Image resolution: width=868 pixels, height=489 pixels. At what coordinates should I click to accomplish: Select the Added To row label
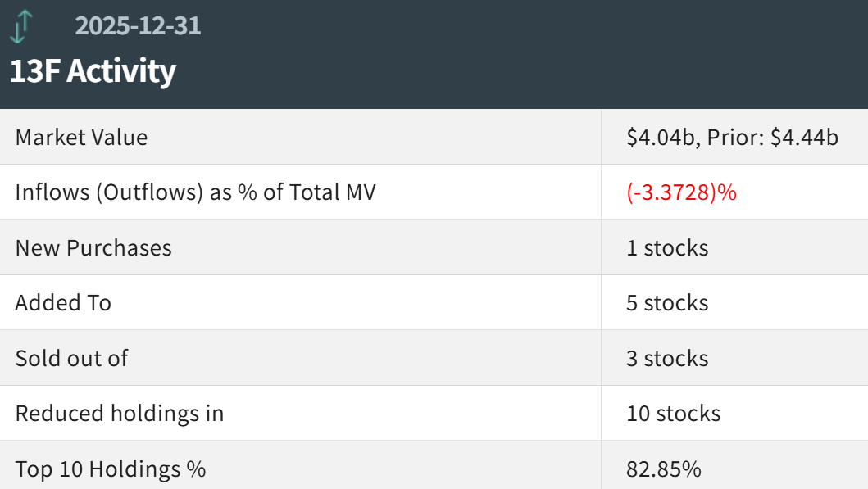click(x=63, y=302)
